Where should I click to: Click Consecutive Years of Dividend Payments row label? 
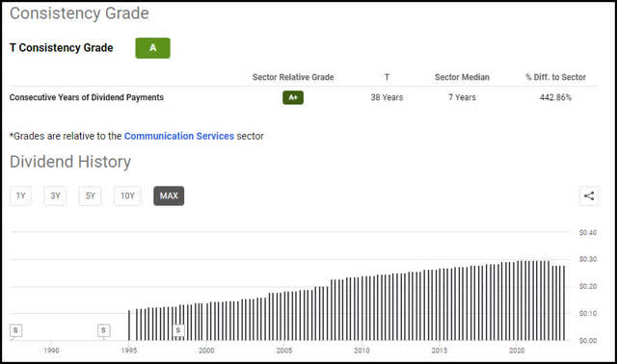pyautogui.click(x=87, y=97)
